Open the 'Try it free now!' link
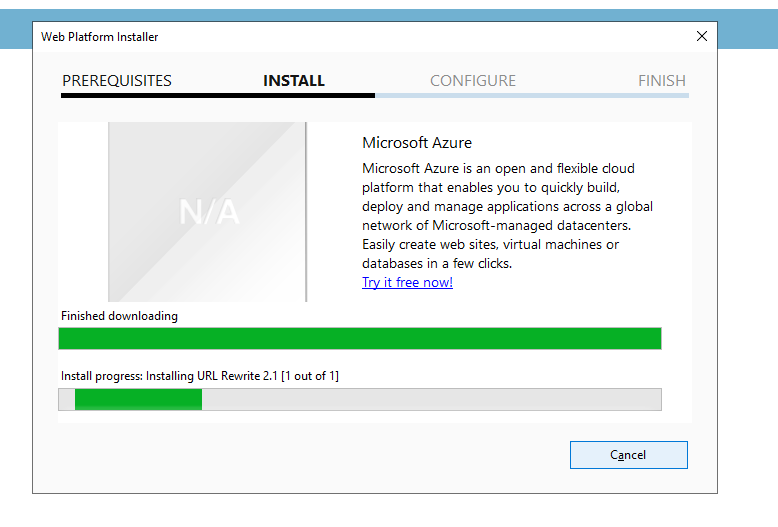The width and height of the screenshot is (778, 527). click(x=407, y=282)
